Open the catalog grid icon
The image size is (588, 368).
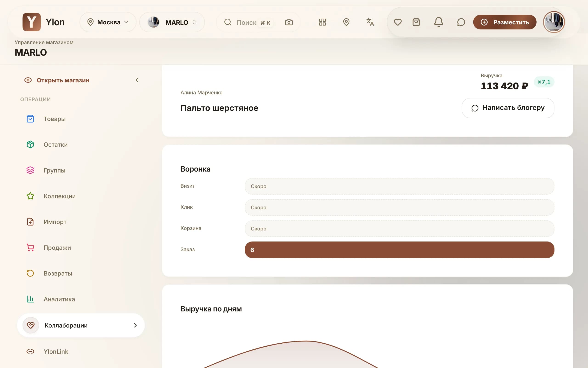(322, 22)
